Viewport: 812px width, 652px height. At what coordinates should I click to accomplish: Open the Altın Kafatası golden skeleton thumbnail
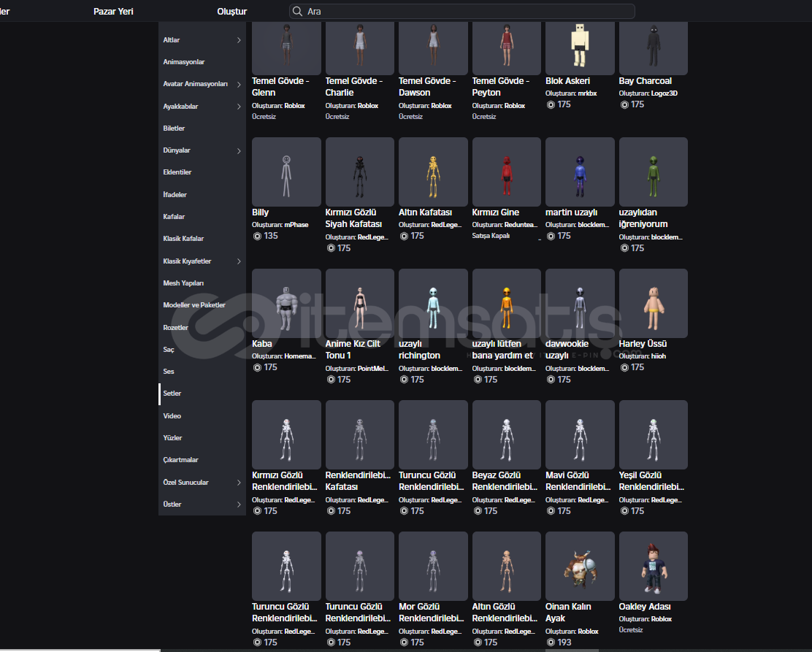(x=433, y=172)
